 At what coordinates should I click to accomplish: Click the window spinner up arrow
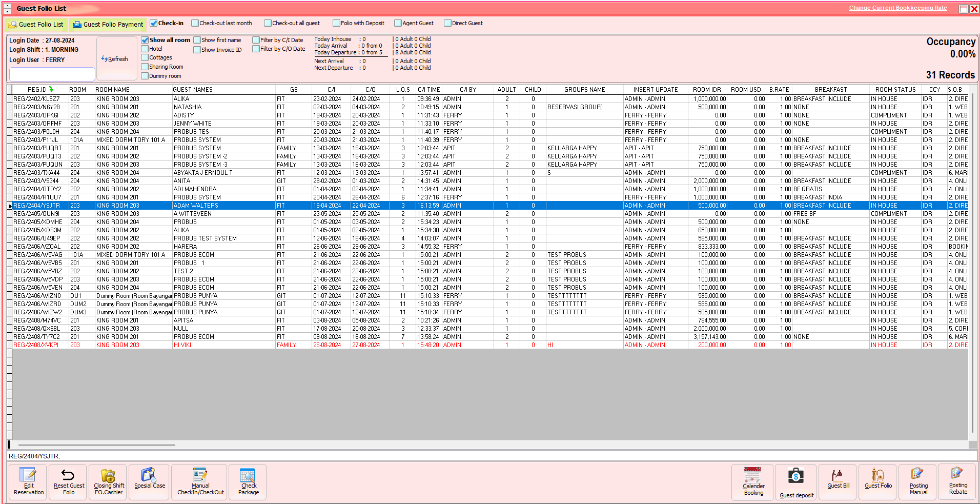point(7,6)
